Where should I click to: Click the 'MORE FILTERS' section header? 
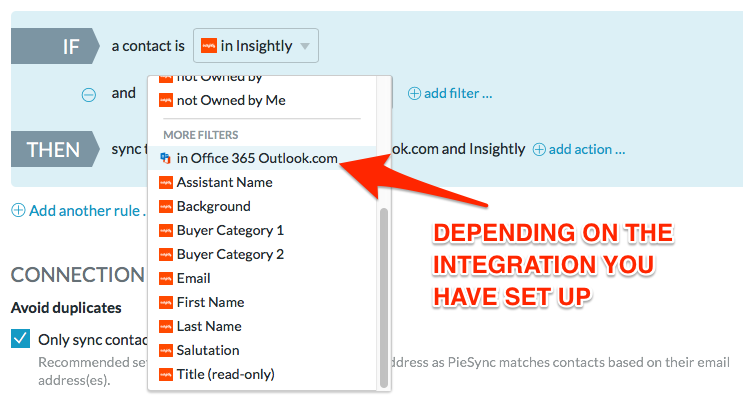(x=200, y=135)
